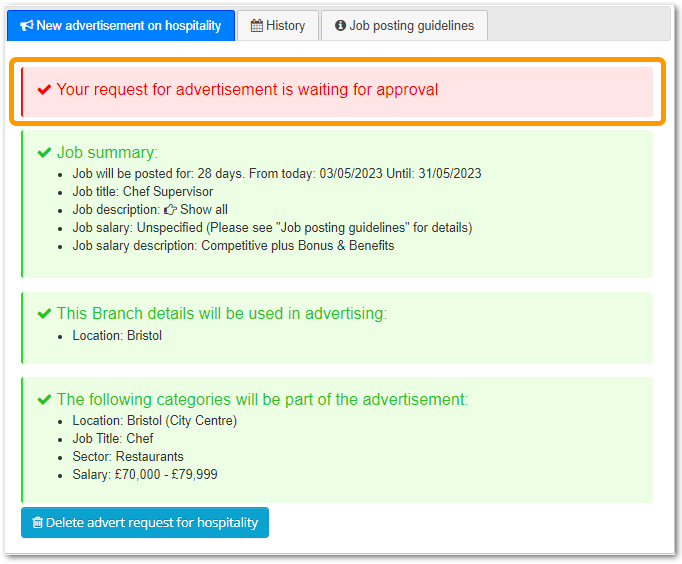Click the green checkmark beside categories heading

(x=44, y=399)
